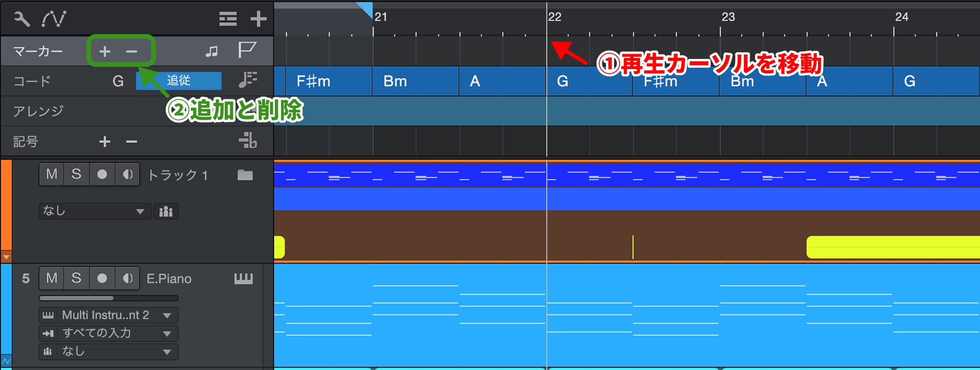Open the track list icon
The height and width of the screenshot is (370, 980).
[228, 19]
